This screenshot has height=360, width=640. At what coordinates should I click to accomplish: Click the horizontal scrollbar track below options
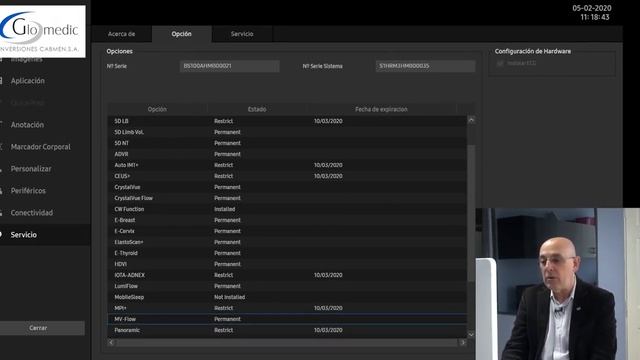click(x=287, y=342)
